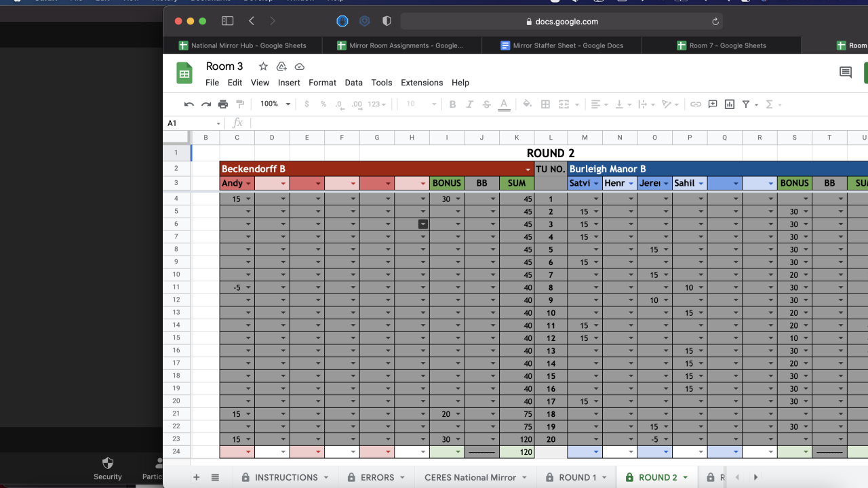Open more number formats dropdown
The image size is (868, 488).
click(x=376, y=104)
